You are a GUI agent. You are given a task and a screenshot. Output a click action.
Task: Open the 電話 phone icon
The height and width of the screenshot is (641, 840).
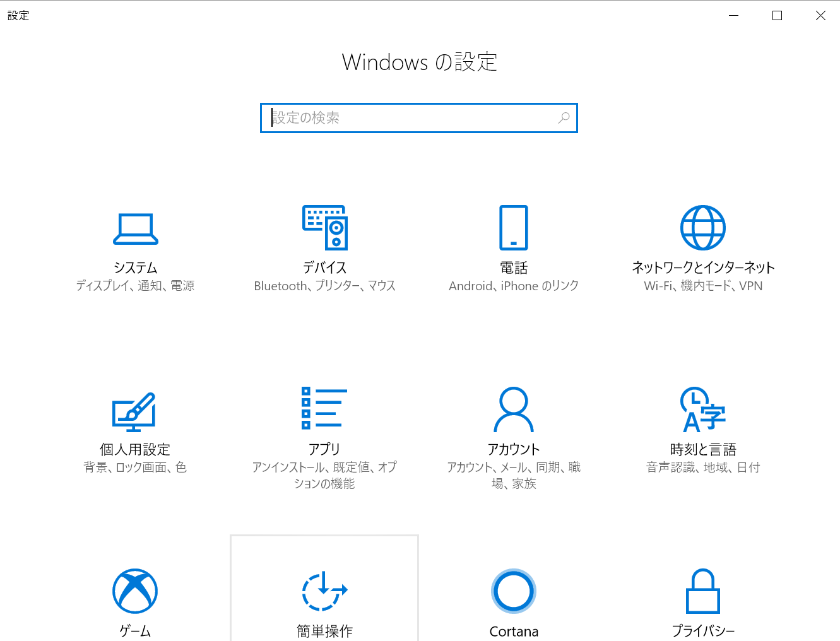click(514, 228)
